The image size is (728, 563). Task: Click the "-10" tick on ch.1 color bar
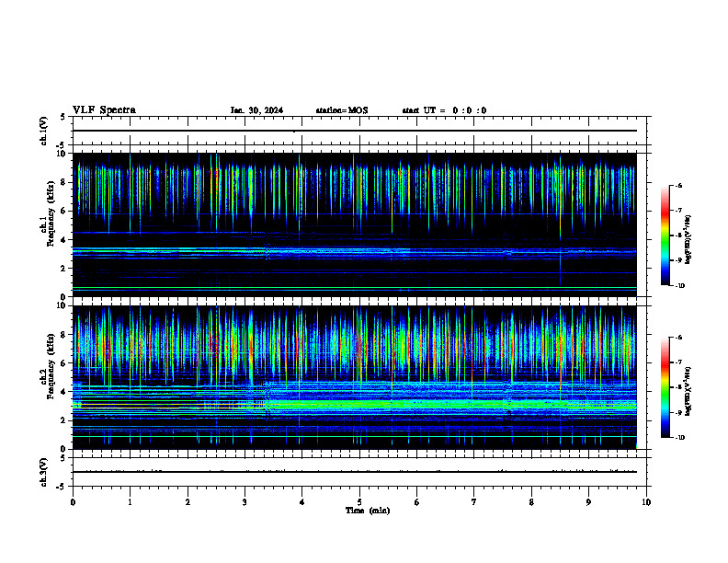[679, 286]
